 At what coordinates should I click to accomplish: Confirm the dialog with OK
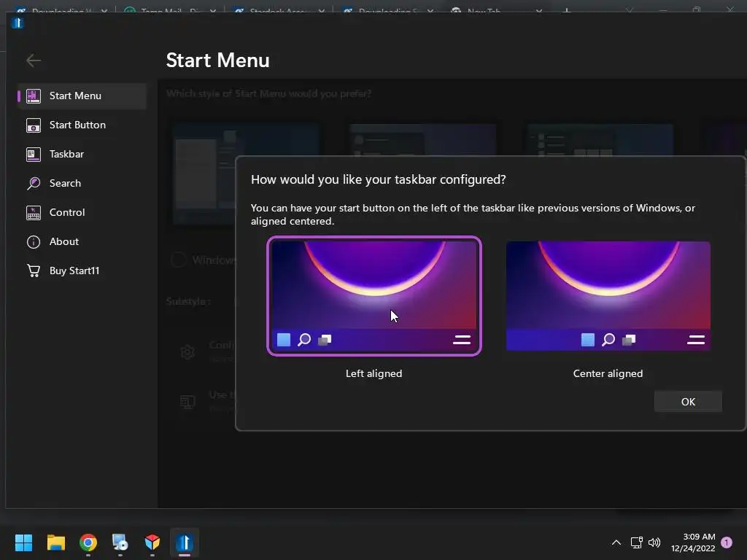click(x=688, y=402)
